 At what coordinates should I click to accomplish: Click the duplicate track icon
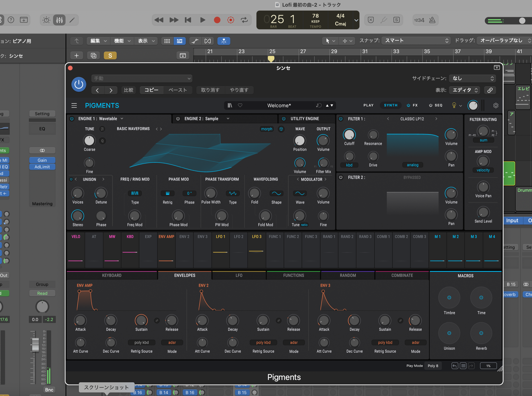click(x=93, y=56)
